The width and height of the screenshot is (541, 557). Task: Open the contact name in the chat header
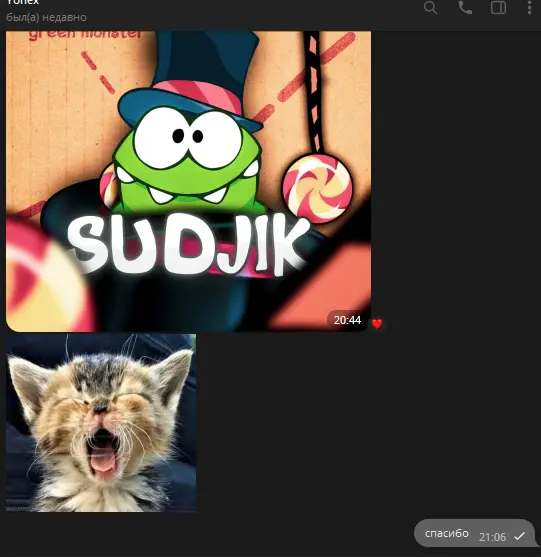pyautogui.click(x=23, y=2)
